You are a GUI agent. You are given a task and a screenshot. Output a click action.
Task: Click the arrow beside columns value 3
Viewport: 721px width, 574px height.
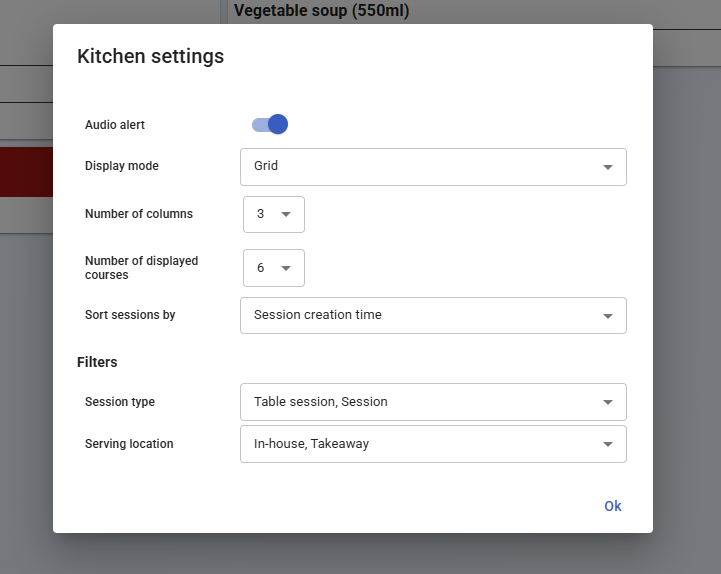(x=286, y=214)
